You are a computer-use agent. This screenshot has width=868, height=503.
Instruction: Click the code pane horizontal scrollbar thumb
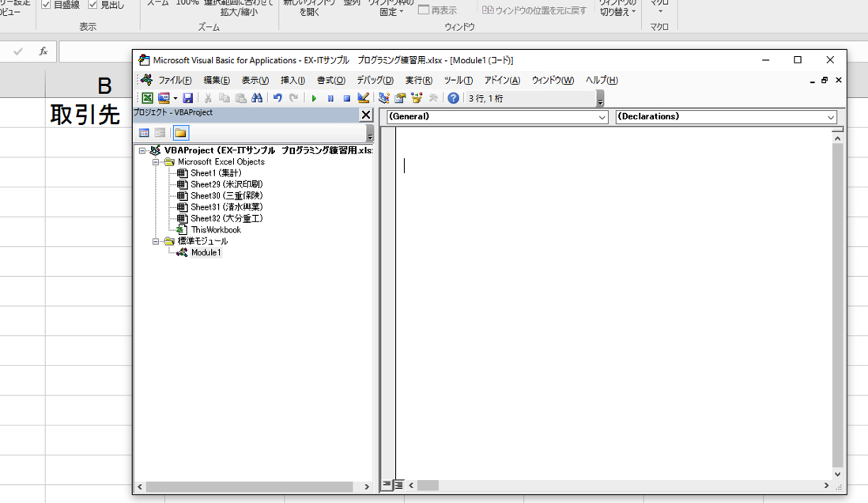(x=428, y=486)
